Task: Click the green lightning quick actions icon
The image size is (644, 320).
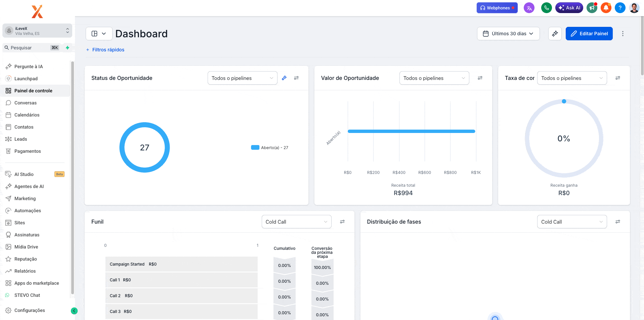Action: coord(68,48)
